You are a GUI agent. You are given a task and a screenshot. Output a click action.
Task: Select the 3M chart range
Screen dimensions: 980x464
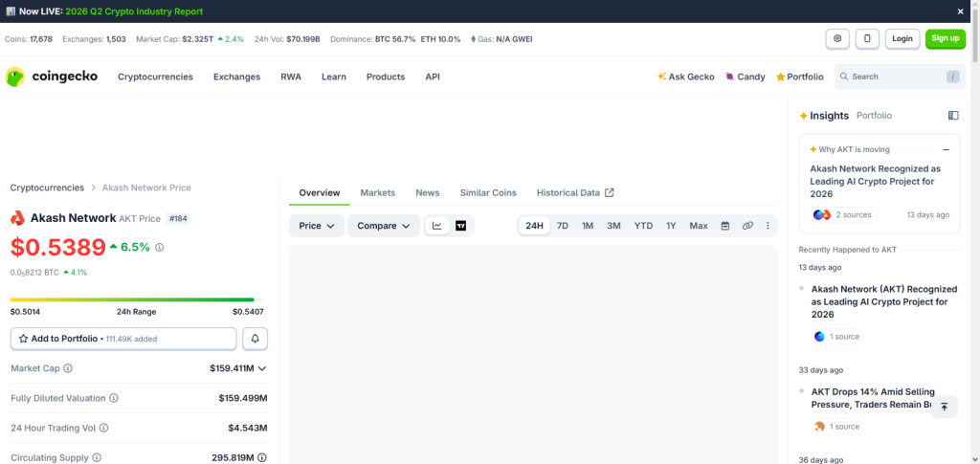613,226
